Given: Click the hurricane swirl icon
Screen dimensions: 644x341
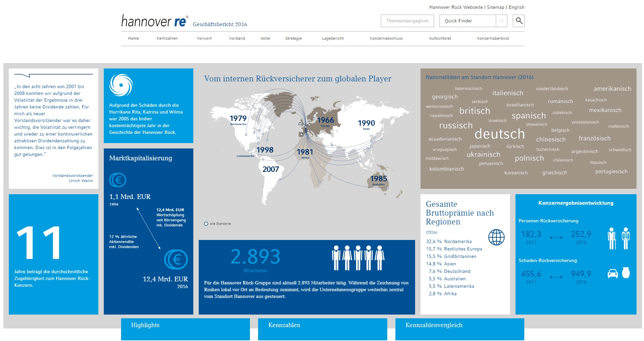Looking at the screenshot, I should 121,85.
